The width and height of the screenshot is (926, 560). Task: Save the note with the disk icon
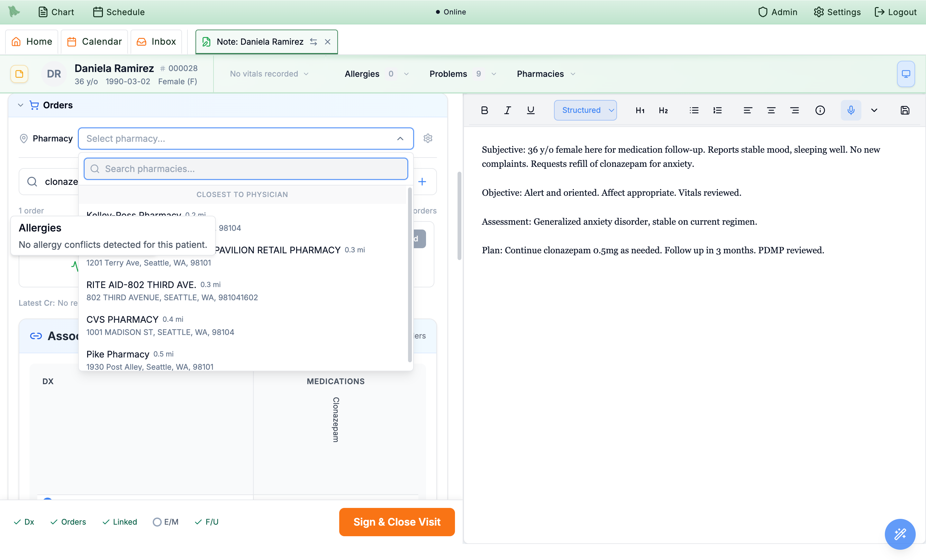905,110
